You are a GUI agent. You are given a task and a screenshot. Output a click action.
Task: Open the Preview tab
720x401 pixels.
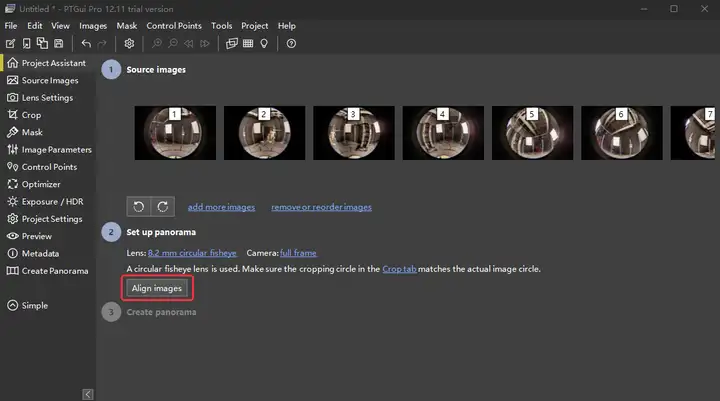click(29, 236)
